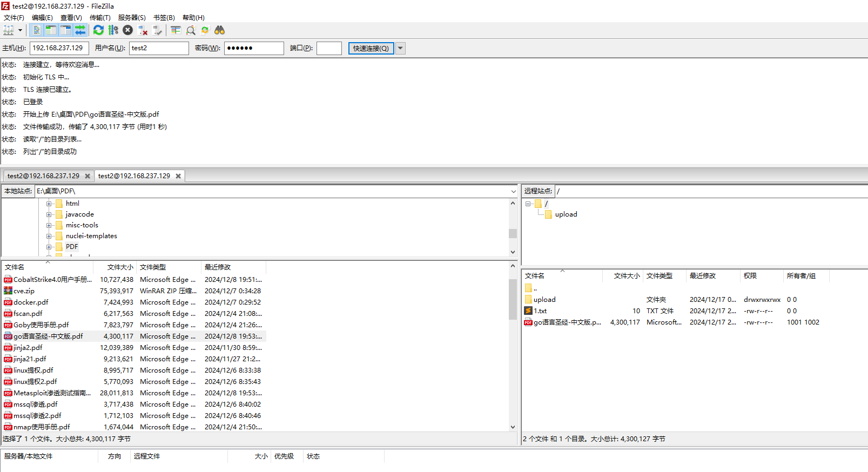Image resolution: width=868 pixels, height=472 pixels.
Task: Click the local file list scrollbar thumb
Action: tap(513, 300)
